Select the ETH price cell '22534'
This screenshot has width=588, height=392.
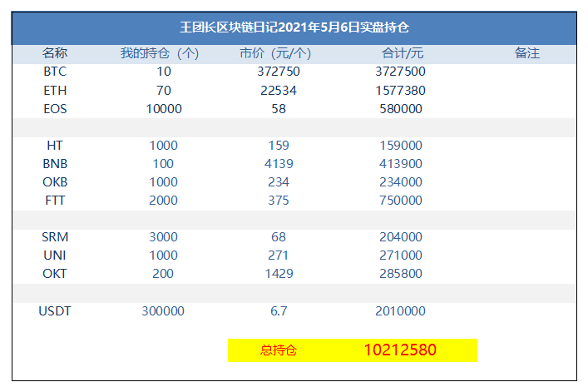pyautogui.click(x=279, y=91)
